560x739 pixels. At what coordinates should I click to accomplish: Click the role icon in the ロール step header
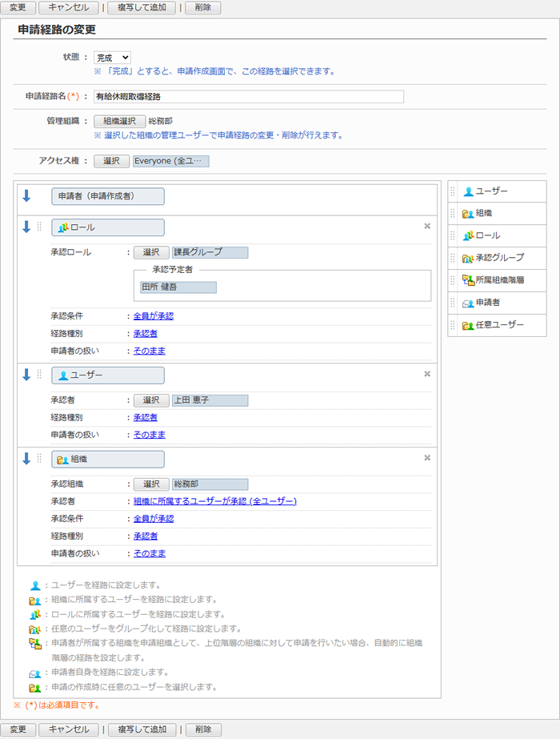point(63,227)
